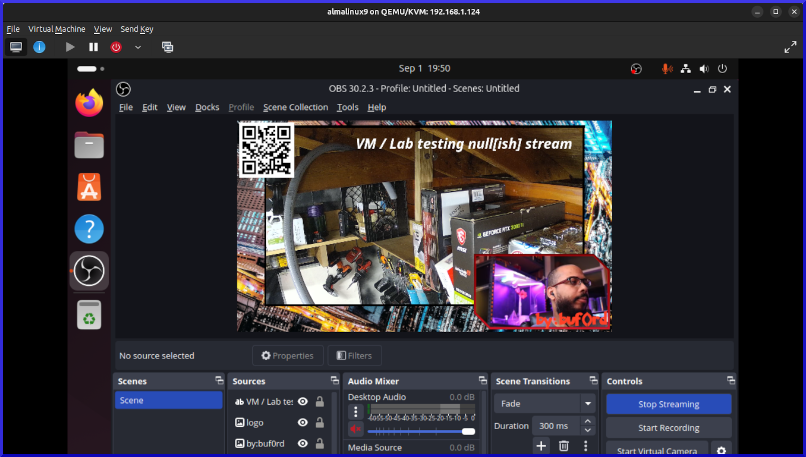
Task: Open the Docks menu
Action: (207, 107)
